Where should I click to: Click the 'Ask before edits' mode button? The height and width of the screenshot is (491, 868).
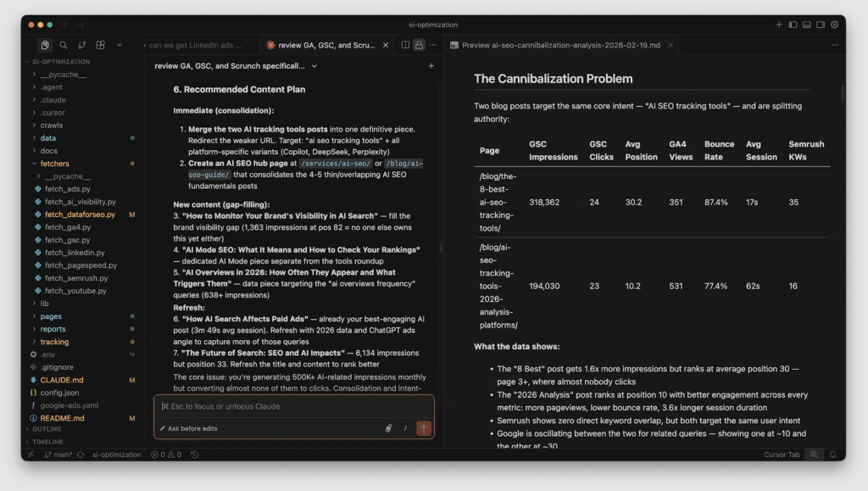(188, 428)
